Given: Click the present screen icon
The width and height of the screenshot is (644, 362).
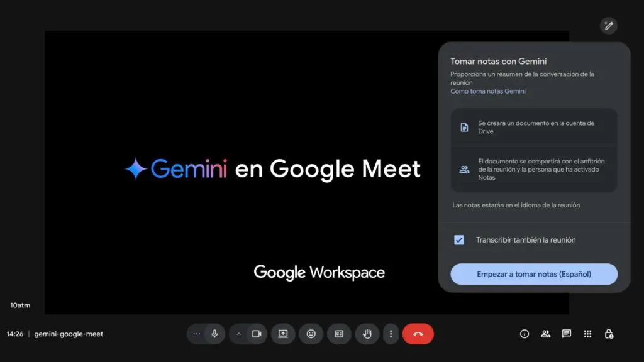Looking at the screenshot, I should [283, 334].
